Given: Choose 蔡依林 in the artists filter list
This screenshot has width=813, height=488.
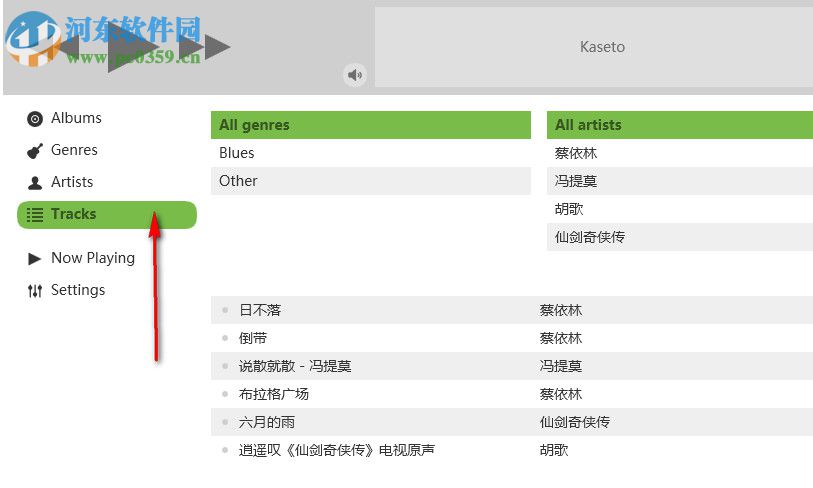Looking at the screenshot, I should click(x=680, y=153).
